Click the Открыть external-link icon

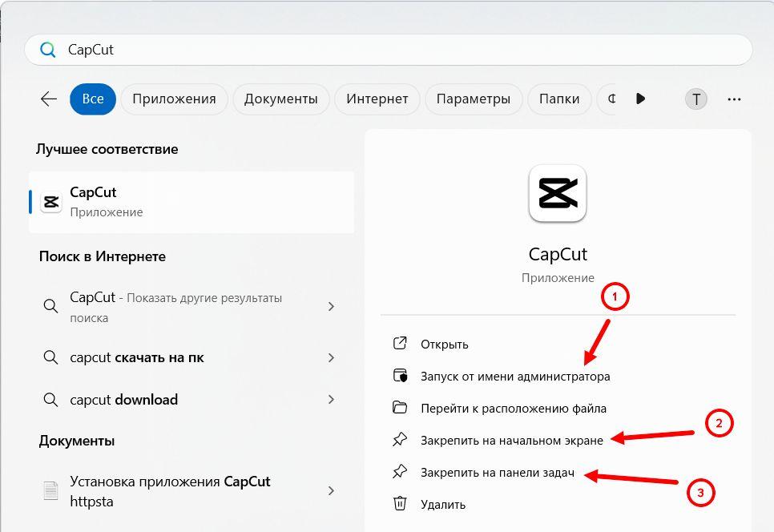[x=400, y=344]
